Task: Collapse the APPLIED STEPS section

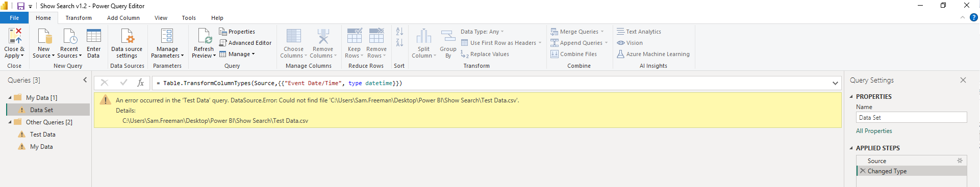Action: (x=851, y=148)
